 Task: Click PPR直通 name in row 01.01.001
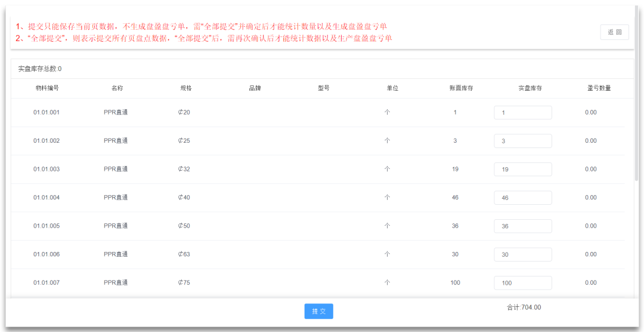coord(116,112)
